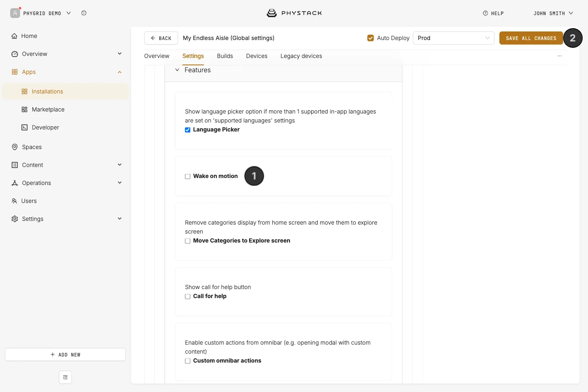
Task: Click Save All Changes button
Action: [x=531, y=38]
